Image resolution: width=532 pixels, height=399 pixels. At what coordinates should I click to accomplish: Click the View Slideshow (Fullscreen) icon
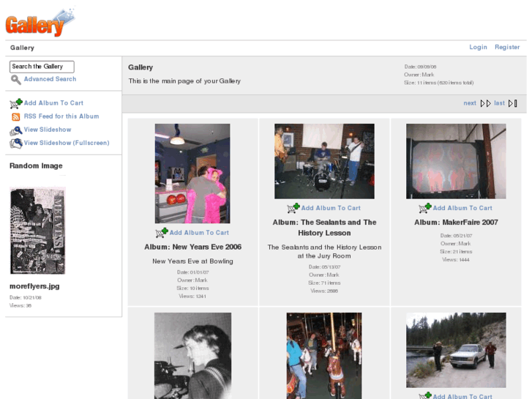(x=15, y=143)
